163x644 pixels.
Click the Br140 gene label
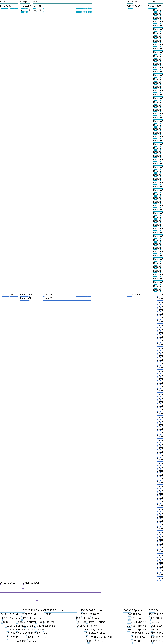[3, 2]
